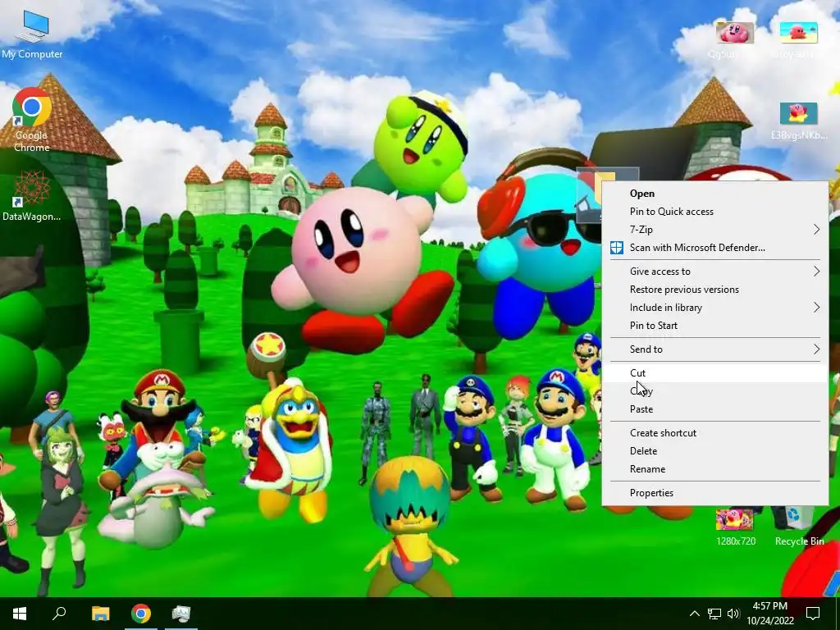Viewport: 840px width, 630px height.
Task: Open taskbar Search magnifier
Action: coord(59,614)
